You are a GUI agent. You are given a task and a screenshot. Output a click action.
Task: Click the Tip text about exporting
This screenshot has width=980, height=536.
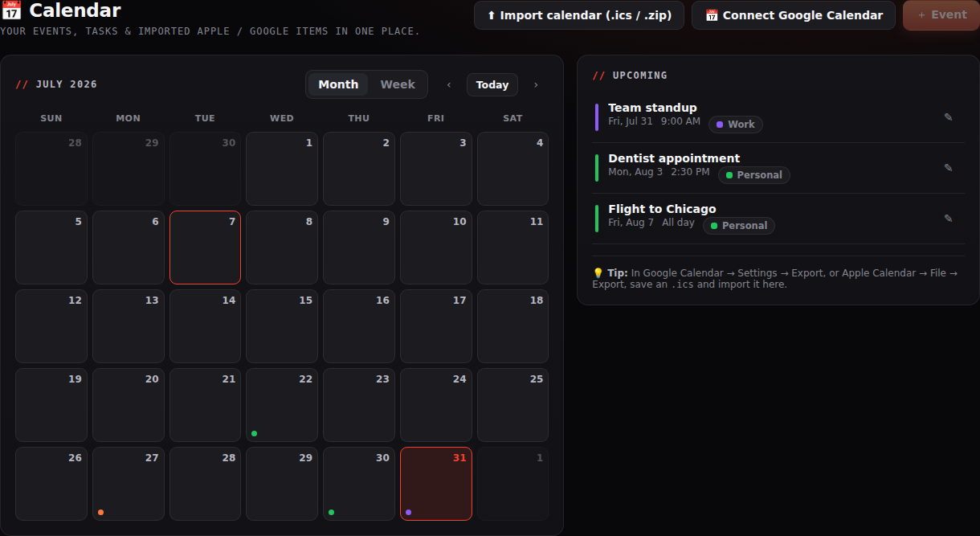[x=775, y=279]
